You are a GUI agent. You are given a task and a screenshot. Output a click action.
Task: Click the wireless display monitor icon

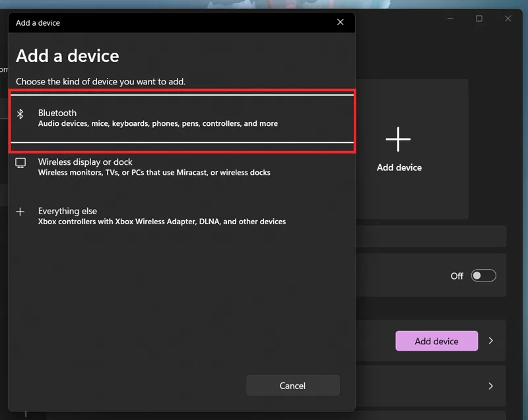pyautogui.click(x=20, y=163)
